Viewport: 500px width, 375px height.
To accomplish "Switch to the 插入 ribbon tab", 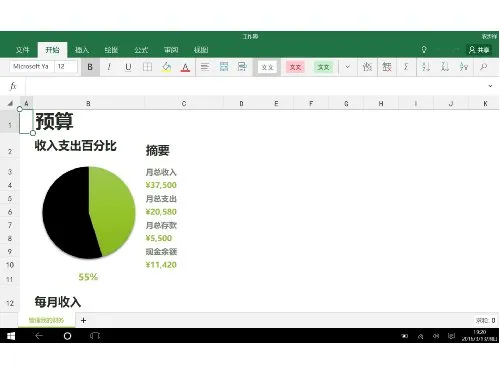I will click(82, 50).
